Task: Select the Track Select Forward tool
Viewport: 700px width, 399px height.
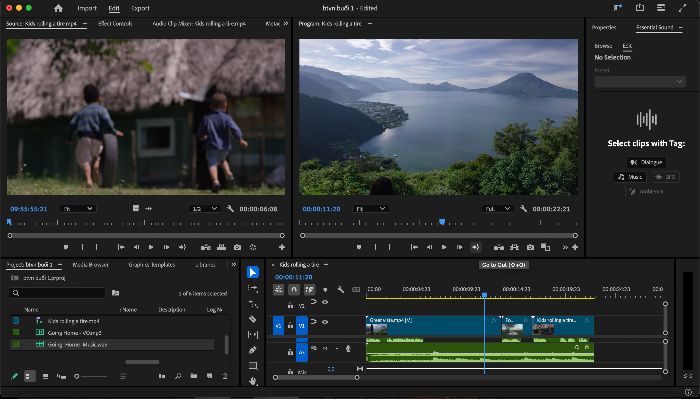Action: tap(253, 288)
